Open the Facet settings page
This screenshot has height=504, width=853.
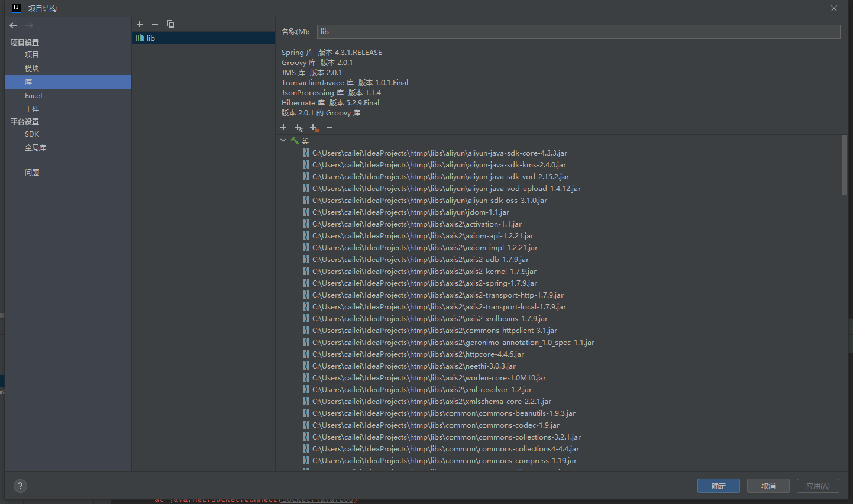pos(34,95)
